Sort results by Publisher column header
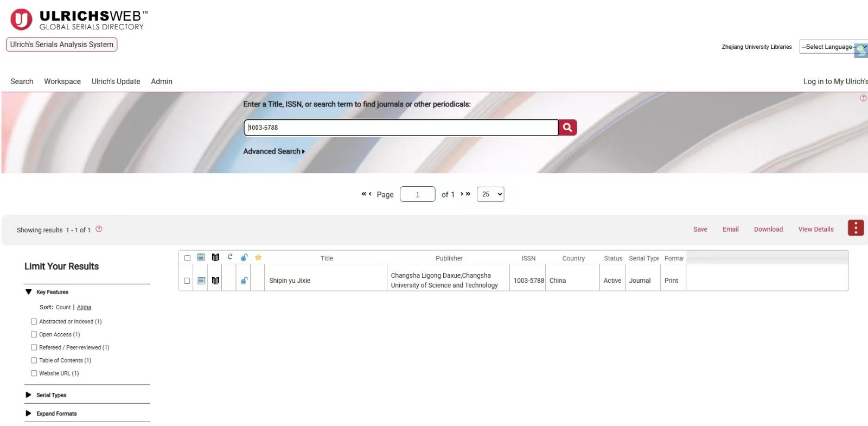This screenshot has width=868, height=426. tap(449, 258)
